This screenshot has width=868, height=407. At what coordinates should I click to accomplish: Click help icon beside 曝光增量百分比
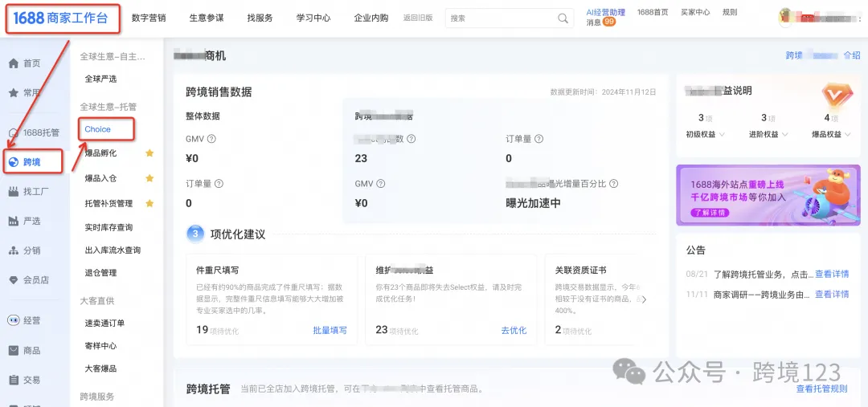[x=613, y=184]
